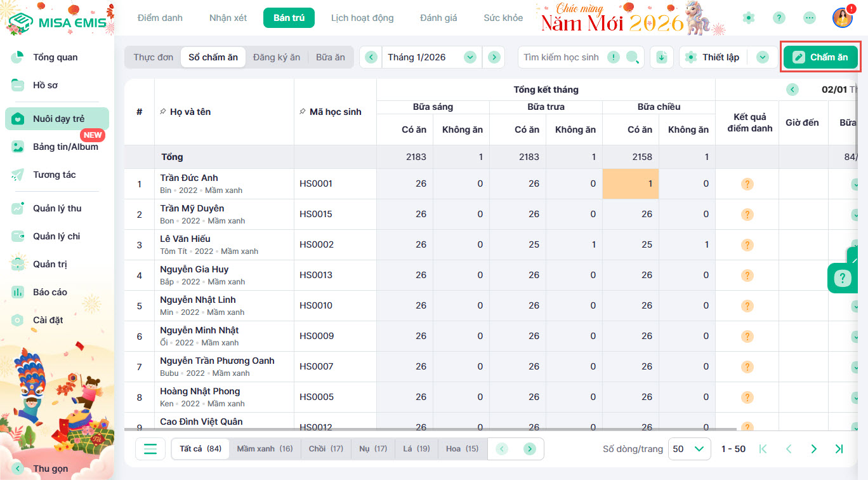
Task: Click the three-dots more options icon
Action: pyautogui.click(x=809, y=18)
